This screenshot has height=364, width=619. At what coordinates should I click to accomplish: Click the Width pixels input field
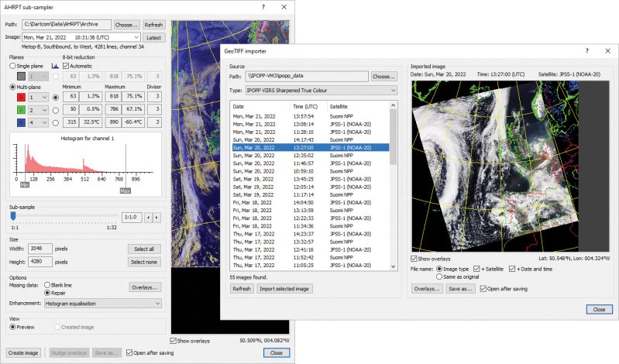[40, 249]
